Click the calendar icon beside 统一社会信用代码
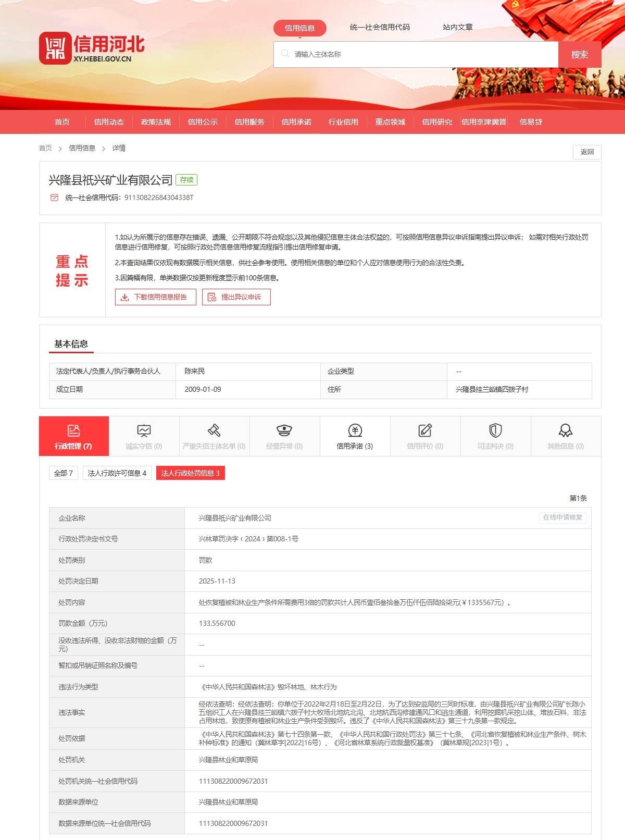 (54, 197)
